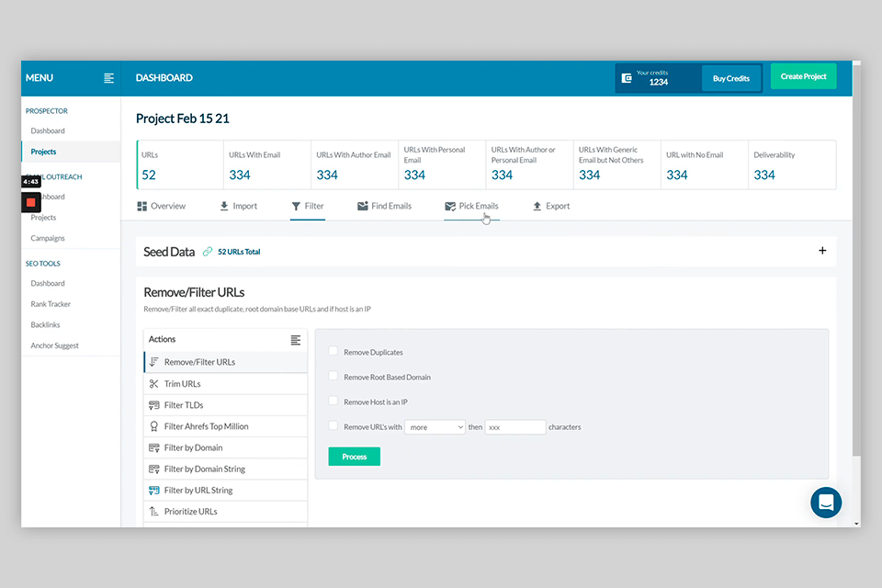Select the Filter tab
Screen dimensions: 882x588
click(308, 206)
